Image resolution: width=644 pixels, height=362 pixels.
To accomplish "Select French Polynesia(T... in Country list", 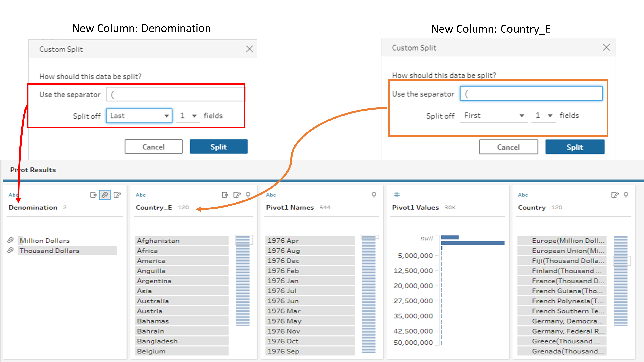I will (x=562, y=301).
